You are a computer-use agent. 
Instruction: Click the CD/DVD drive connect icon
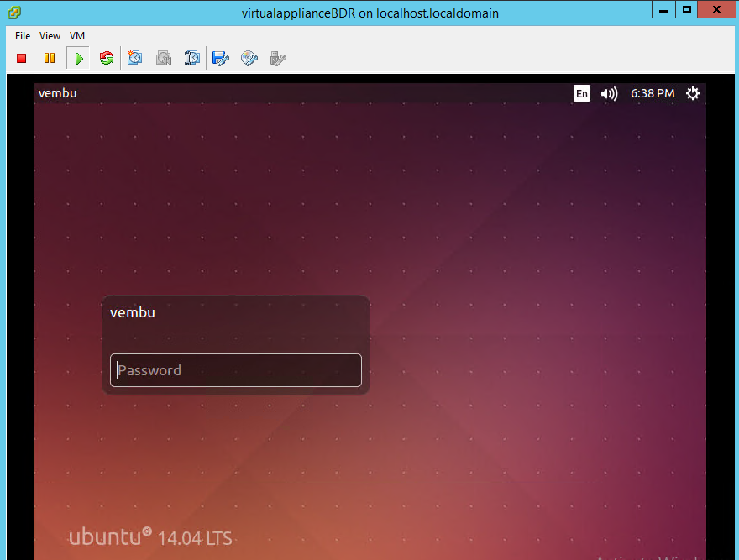pyautogui.click(x=249, y=58)
